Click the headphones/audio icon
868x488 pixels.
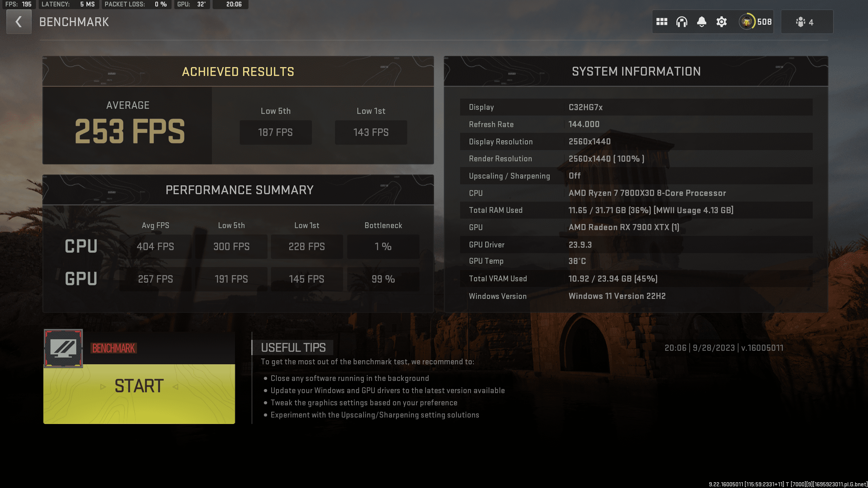click(682, 22)
